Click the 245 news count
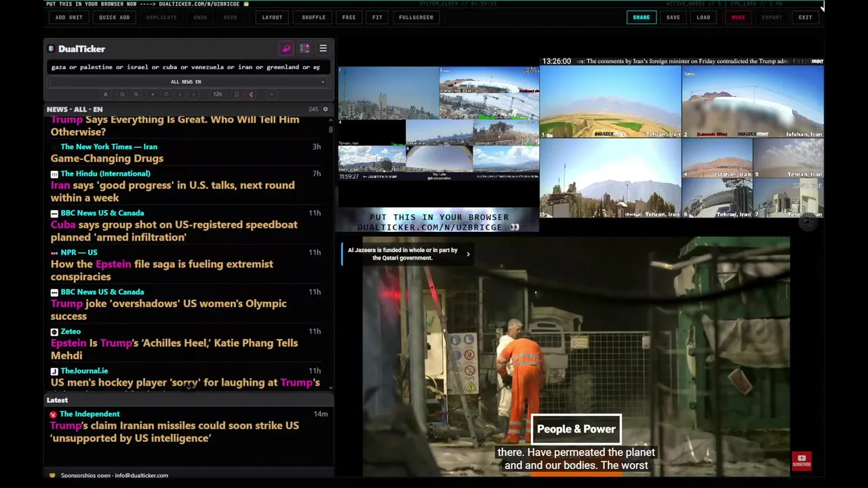Viewport: 868px width, 488px height. (x=313, y=109)
